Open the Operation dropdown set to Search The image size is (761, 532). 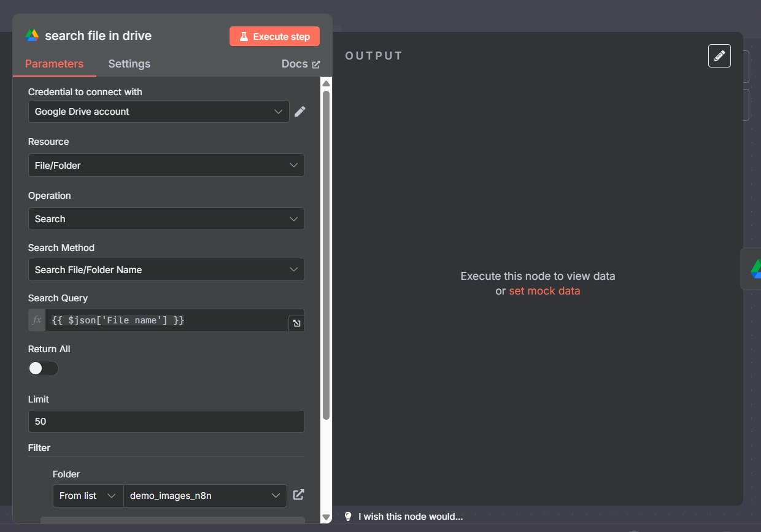coord(166,219)
